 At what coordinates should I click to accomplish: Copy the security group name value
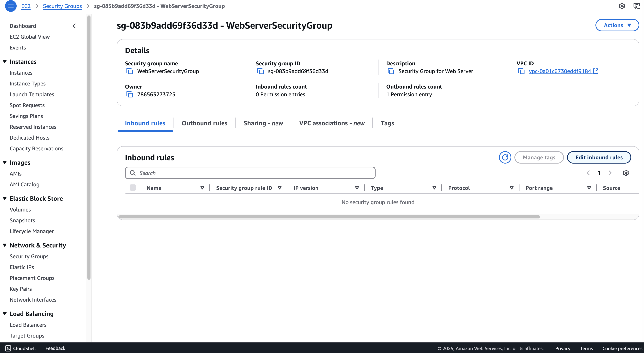[x=130, y=71]
